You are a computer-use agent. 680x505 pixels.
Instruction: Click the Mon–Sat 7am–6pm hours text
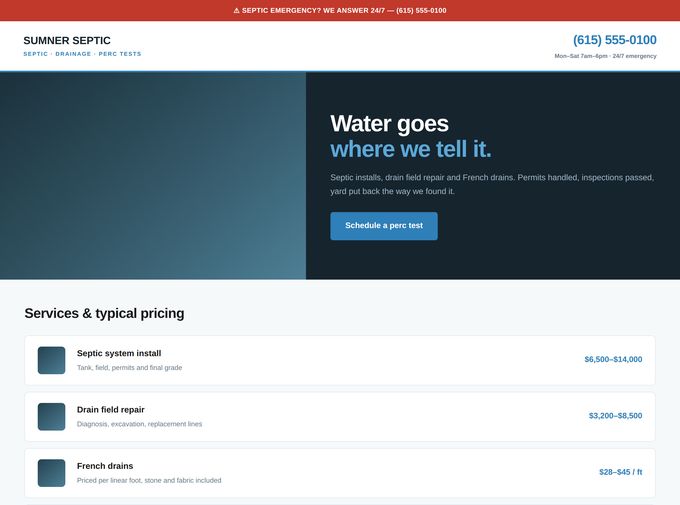point(605,56)
